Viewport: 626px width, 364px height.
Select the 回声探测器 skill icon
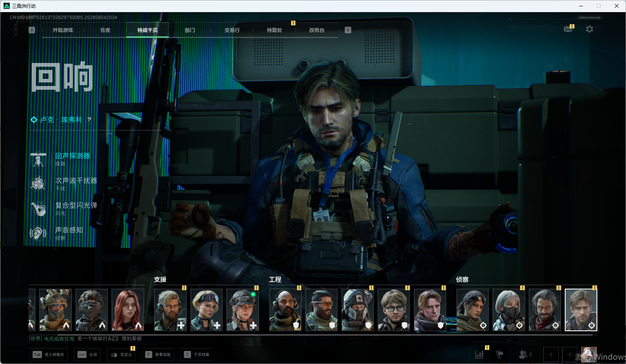(38, 159)
